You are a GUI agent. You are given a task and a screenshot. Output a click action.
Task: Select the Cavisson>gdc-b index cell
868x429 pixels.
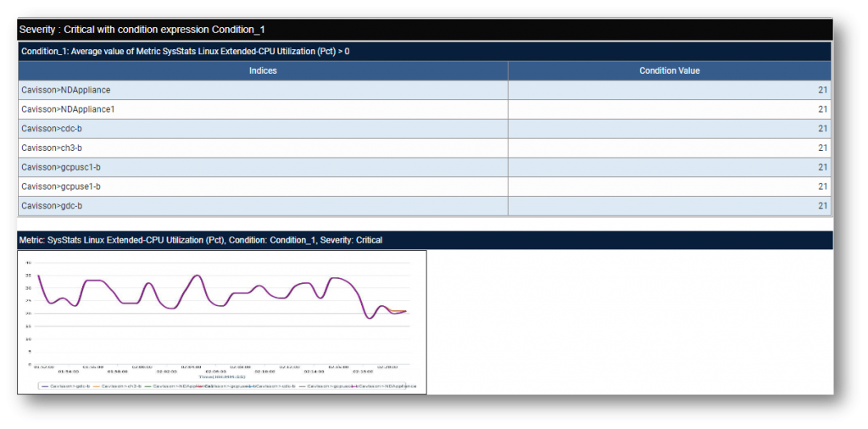click(263, 206)
